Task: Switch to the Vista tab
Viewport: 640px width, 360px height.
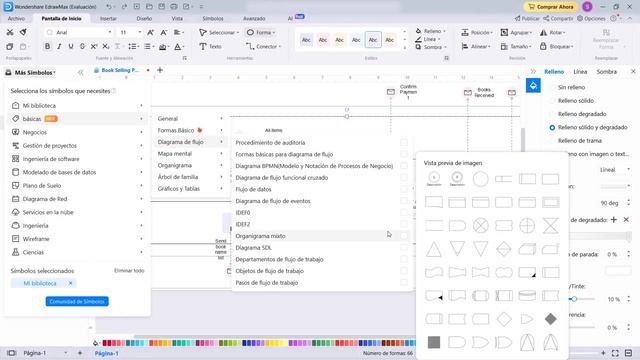Action: pyautogui.click(x=177, y=19)
